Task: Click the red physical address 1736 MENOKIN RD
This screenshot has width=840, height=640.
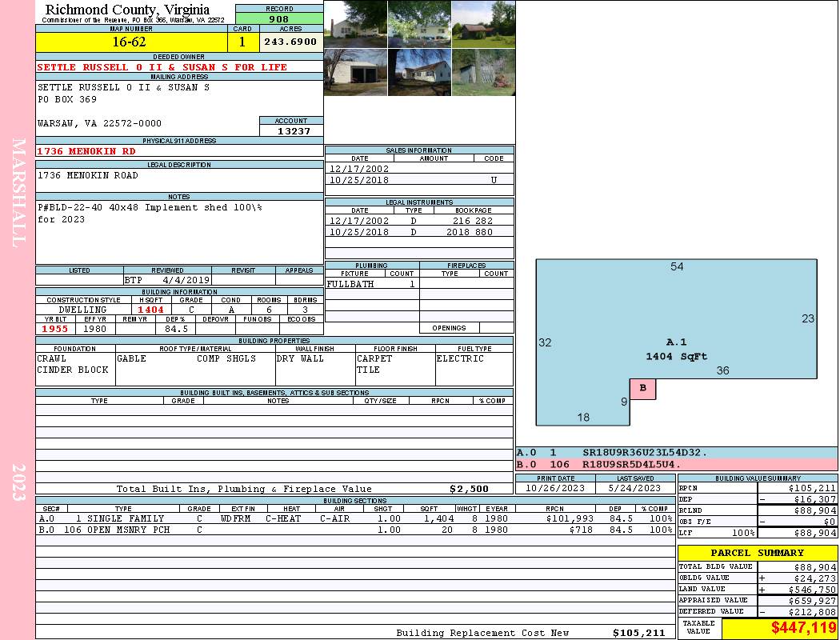Action: tap(86, 150)
